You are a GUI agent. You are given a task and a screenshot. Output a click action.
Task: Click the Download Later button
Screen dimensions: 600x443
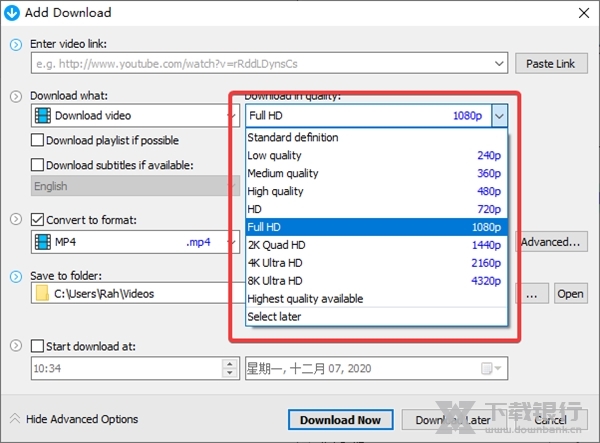453,420
